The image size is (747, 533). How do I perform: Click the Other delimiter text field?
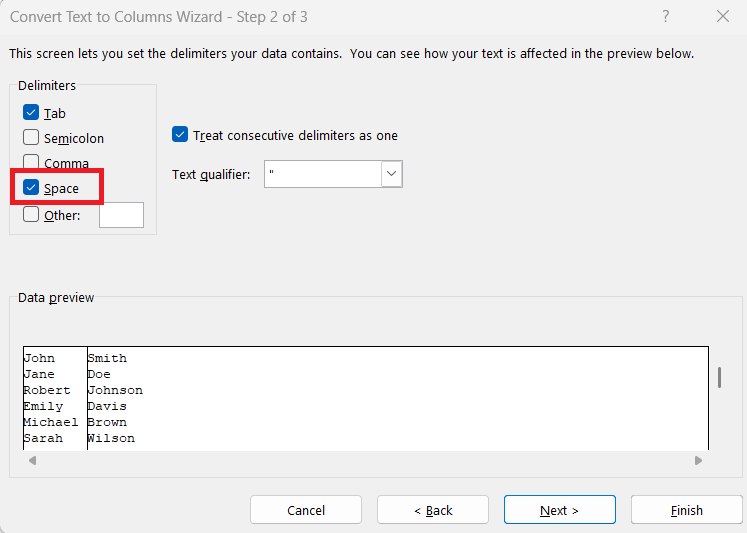coord(121,215)
